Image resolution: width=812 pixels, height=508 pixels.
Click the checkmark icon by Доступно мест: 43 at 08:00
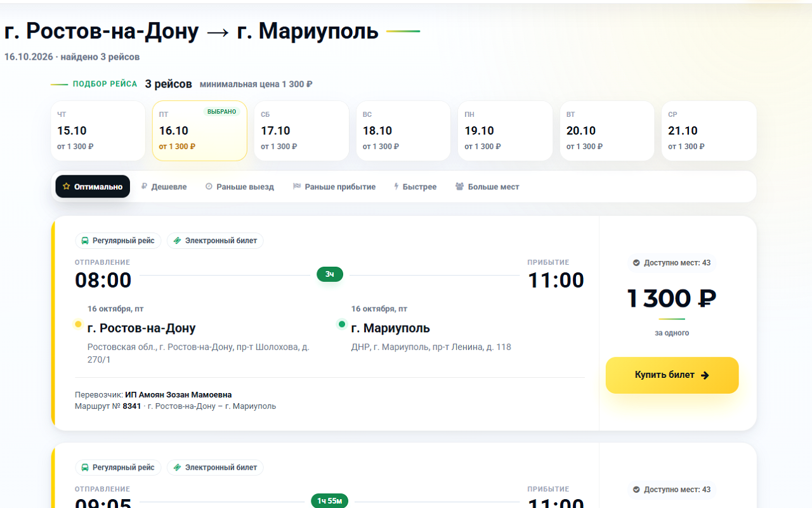tap(636, 263)
